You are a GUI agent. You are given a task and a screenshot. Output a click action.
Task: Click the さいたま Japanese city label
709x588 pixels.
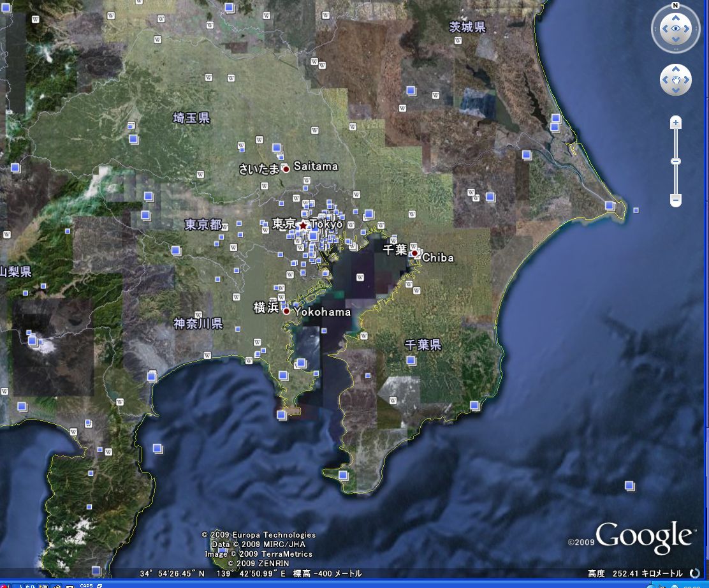pyautogui.click(x=259, y=169)
